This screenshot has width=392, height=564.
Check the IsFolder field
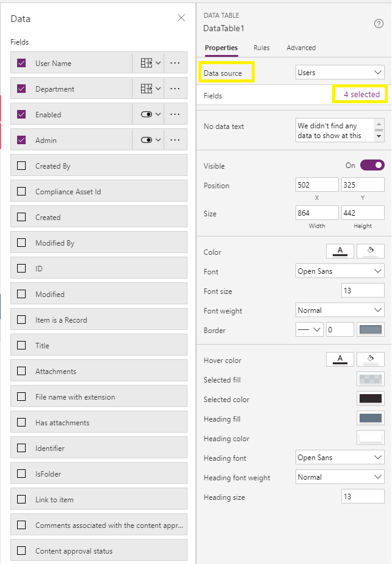click(x=21, y=474)
